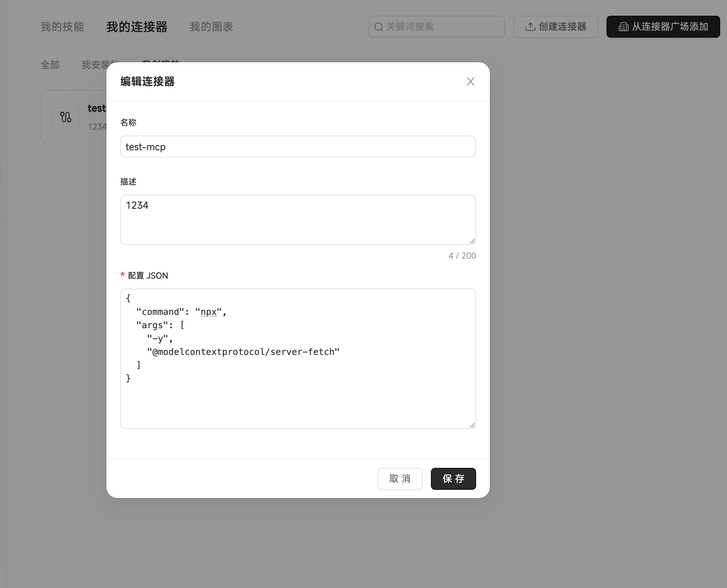Select the 我安装的 filter tab
The height and width of the screenshot is (588, 727).
[100, 65]
